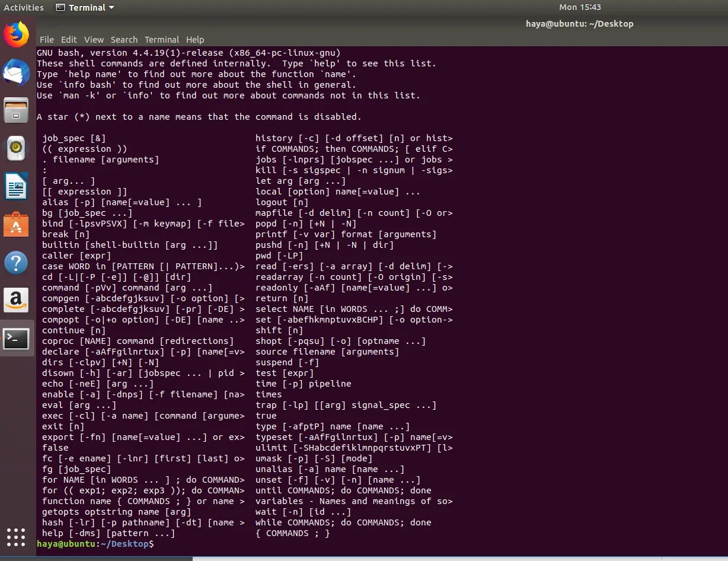The height and width of the screenshot is (561, 728).
Task: Click the 'A star (*) next to a name' line
Action: point(199,117)
